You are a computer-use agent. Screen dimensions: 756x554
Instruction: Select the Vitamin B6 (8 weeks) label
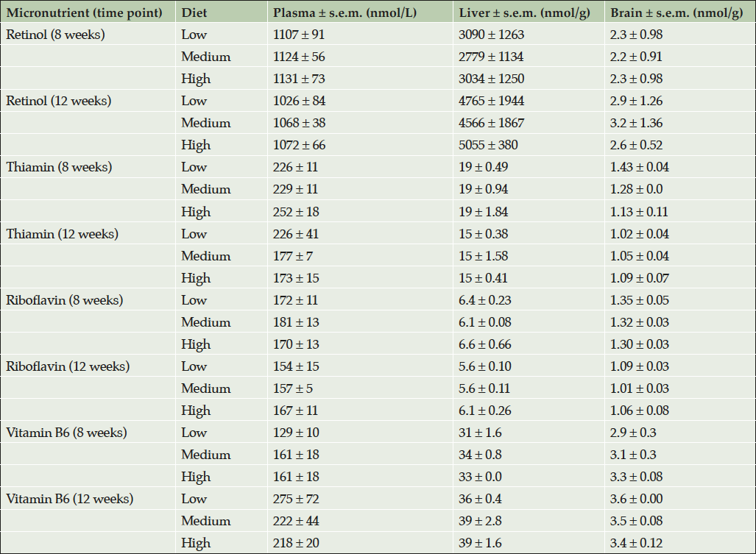(66, 433)
